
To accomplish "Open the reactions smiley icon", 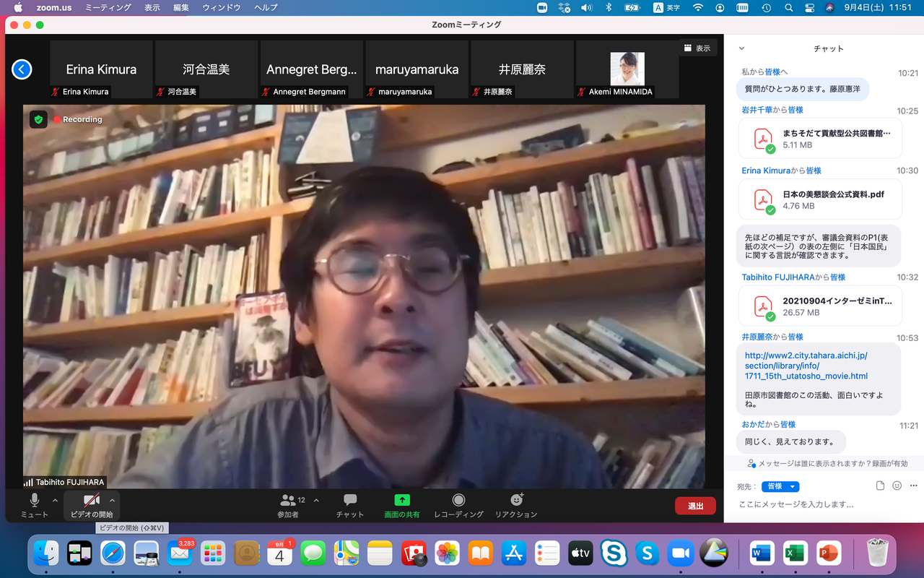I will 517,500.
